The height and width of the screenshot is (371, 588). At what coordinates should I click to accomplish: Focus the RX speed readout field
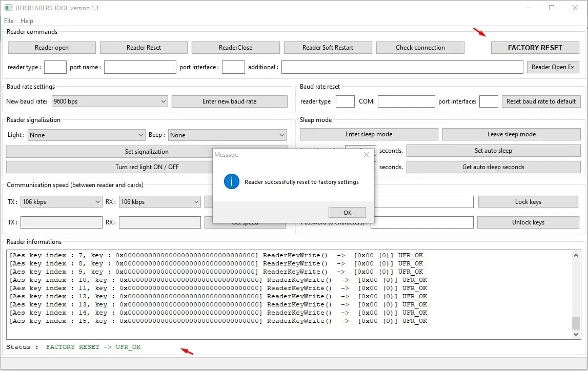point(160,222)
